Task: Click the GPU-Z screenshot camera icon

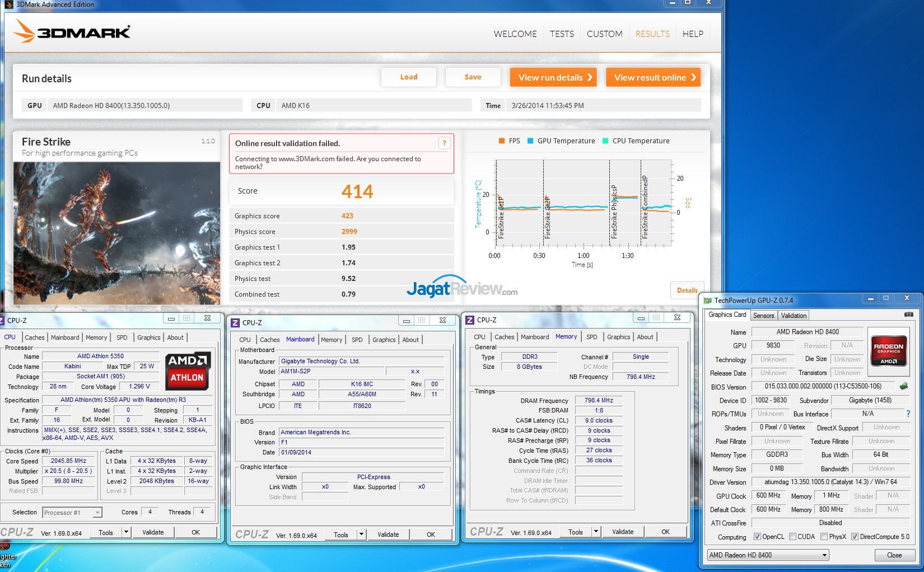Action: pos(908,315)
